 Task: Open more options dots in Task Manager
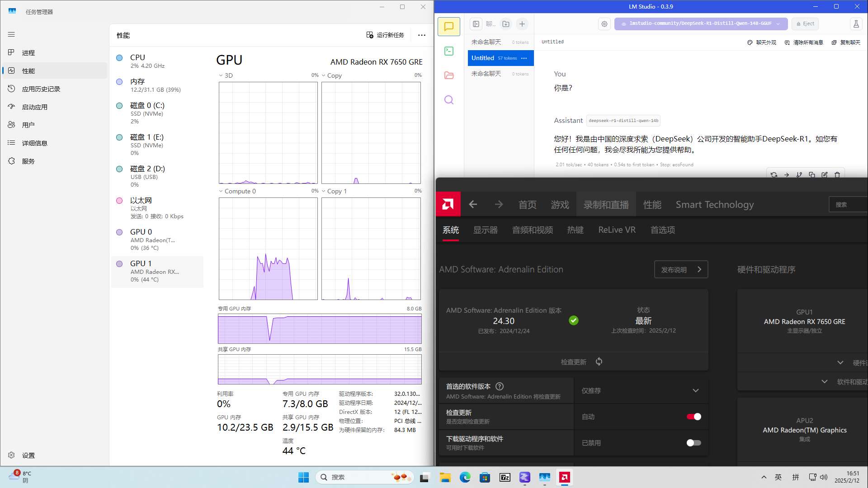[x=421, y=35]
